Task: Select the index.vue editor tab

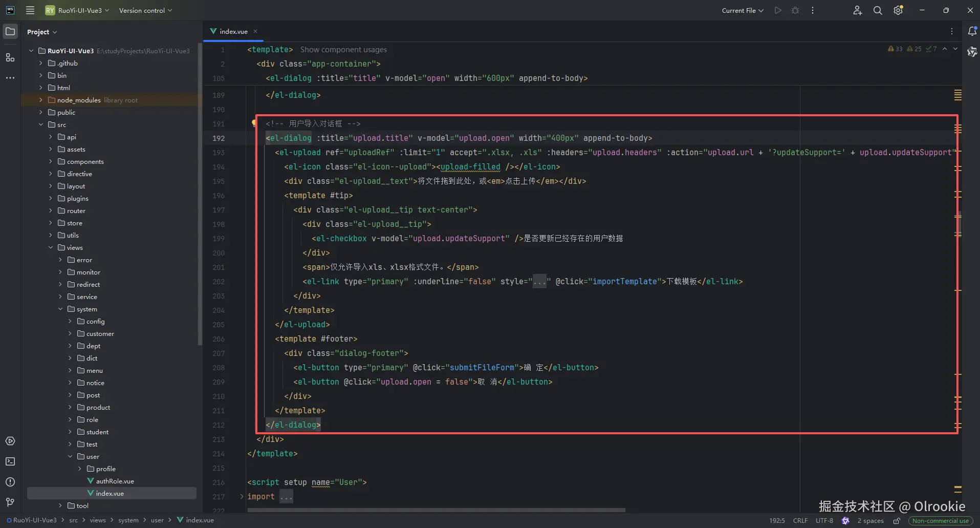Action: (x=233, y=31)
